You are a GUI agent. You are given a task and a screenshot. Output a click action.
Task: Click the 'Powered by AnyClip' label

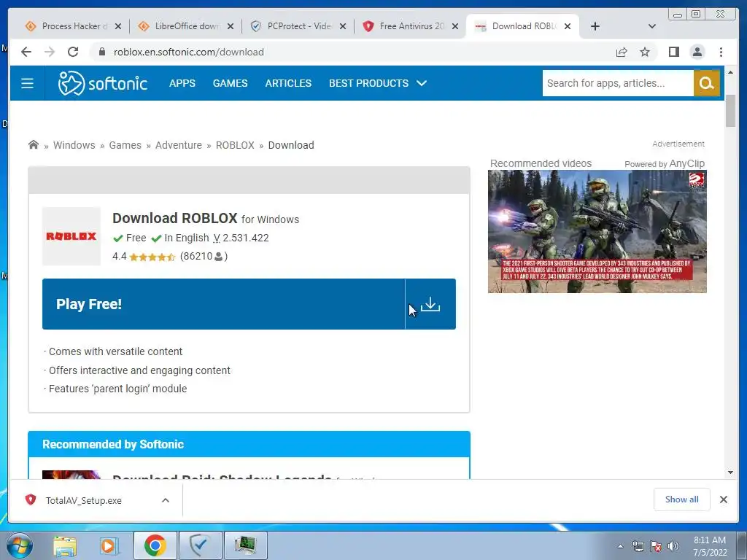[x=665, y=163]
